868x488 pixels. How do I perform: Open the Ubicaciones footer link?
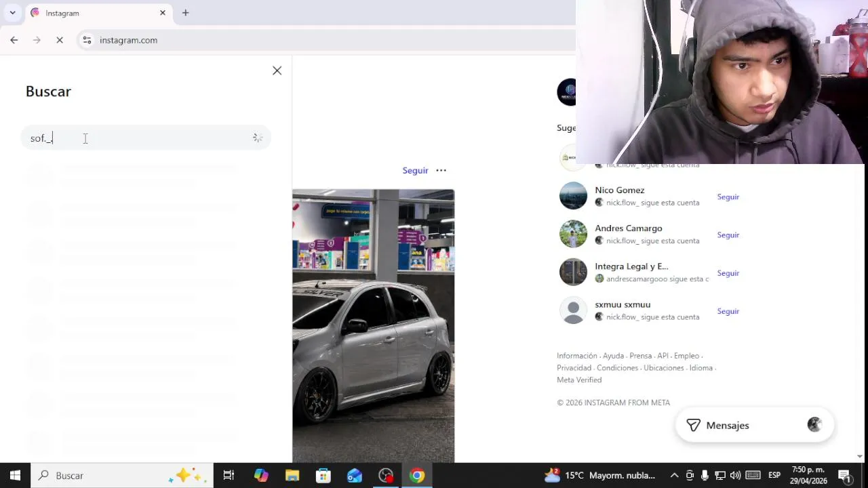point(663,368)
